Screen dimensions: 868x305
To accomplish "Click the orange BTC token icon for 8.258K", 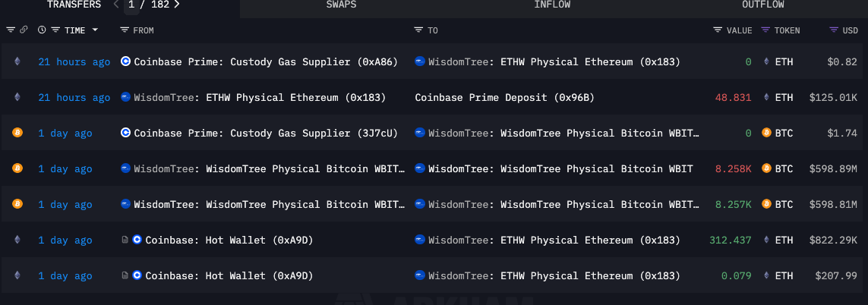I will (x=766, y=168).
